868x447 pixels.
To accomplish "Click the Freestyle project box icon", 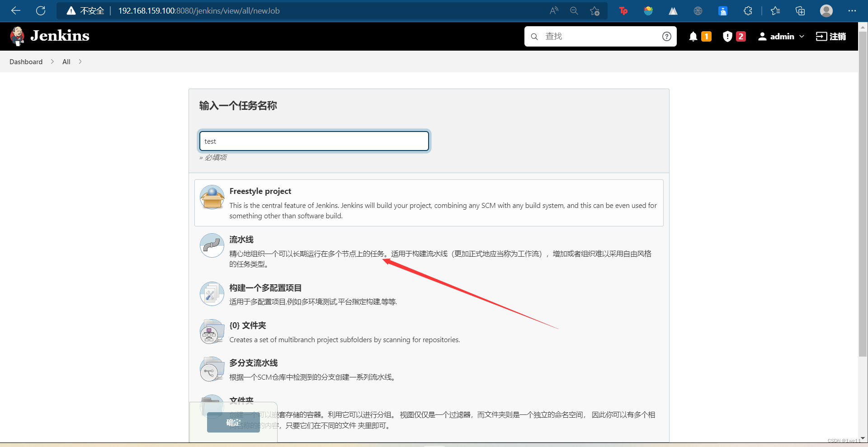I will (212, 197).
